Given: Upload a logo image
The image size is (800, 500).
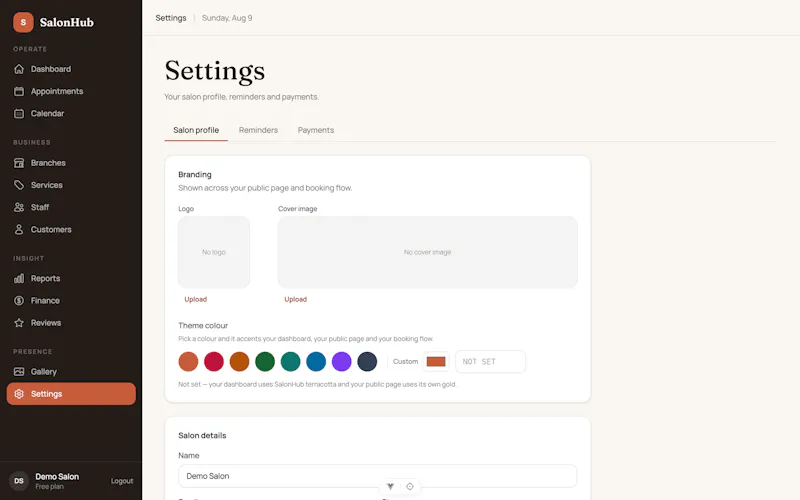Looking at the screenshot, I should pyautogui.click(x=195, y=299).
